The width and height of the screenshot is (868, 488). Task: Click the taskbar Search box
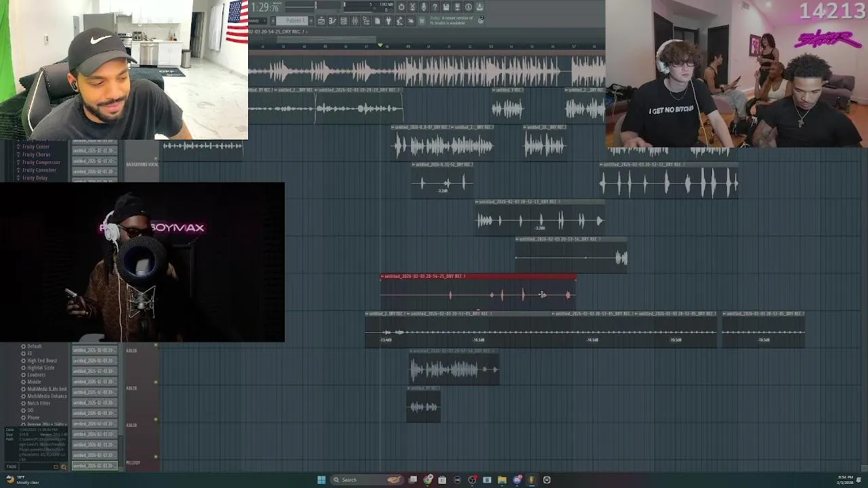pos(367,480)
